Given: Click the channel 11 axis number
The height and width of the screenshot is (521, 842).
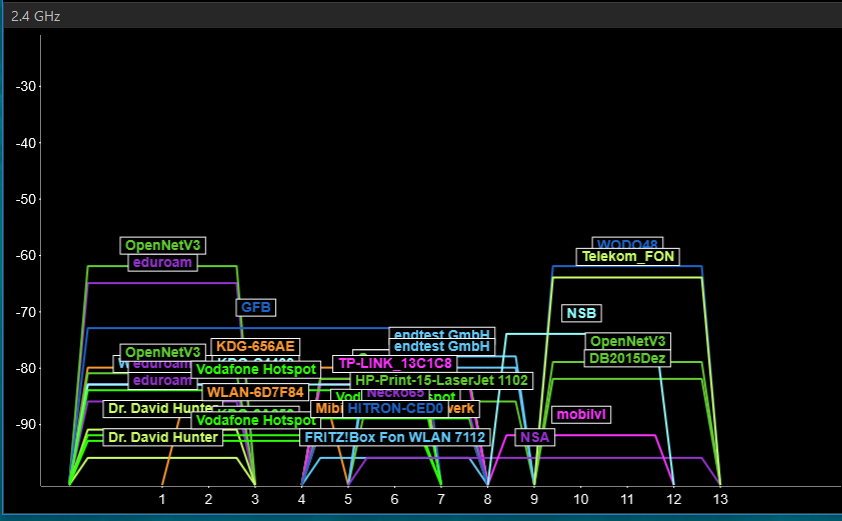Looking at the screenshot, I should (627, 500).
